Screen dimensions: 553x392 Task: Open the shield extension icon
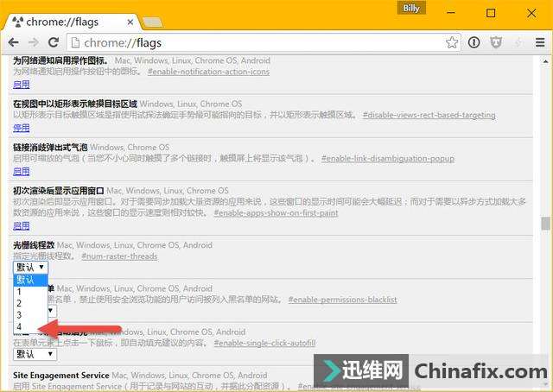(x=496, y=42)
